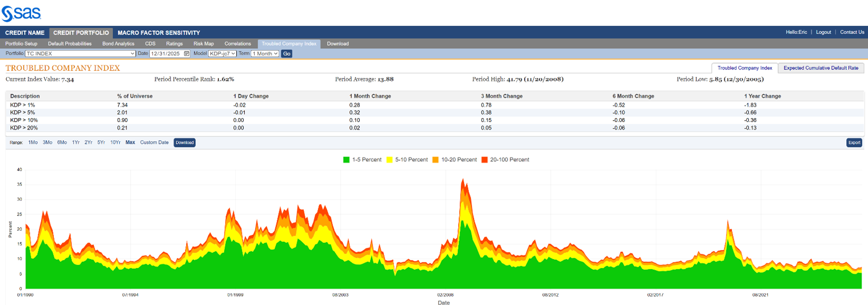This screenshot has width=868, height=305.
Task: Choose the Custom Date range option
Action: pyautogui.click(x=154, y=143)
